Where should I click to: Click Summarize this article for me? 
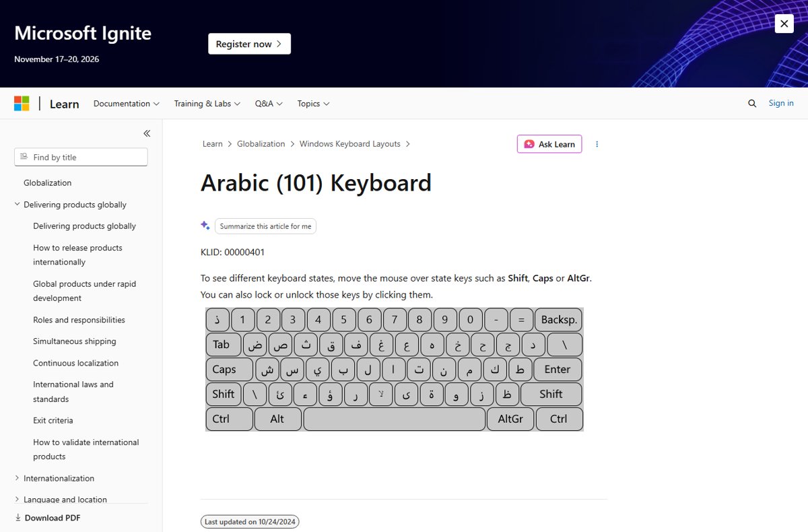click(265, 226)
